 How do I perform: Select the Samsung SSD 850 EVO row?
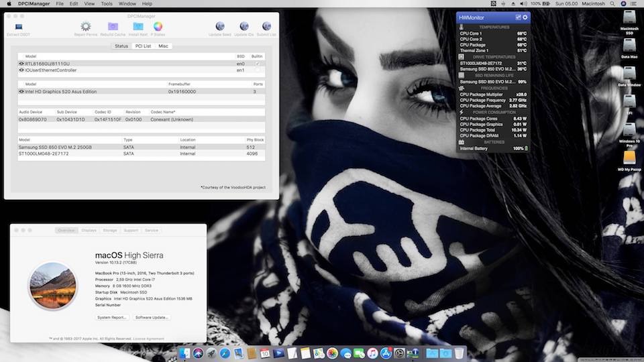[55, 147]
